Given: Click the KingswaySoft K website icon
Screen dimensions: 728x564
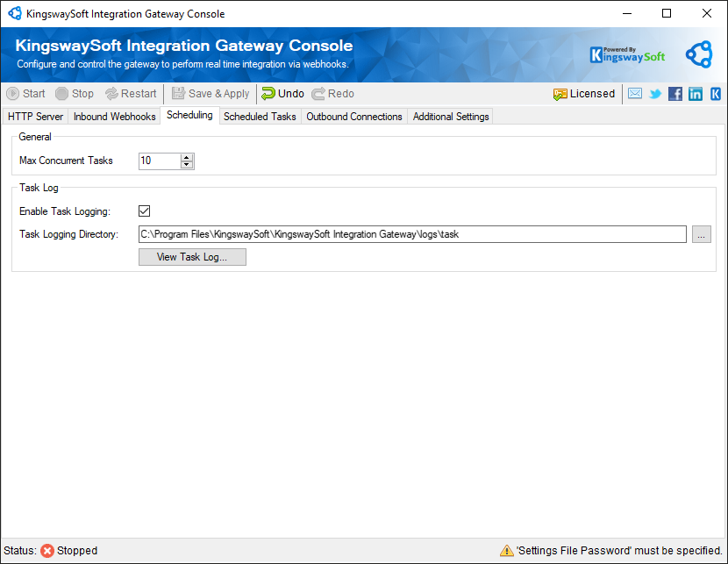Looking at the screenshot, I should pyautogui.click(x=716, y=94).
